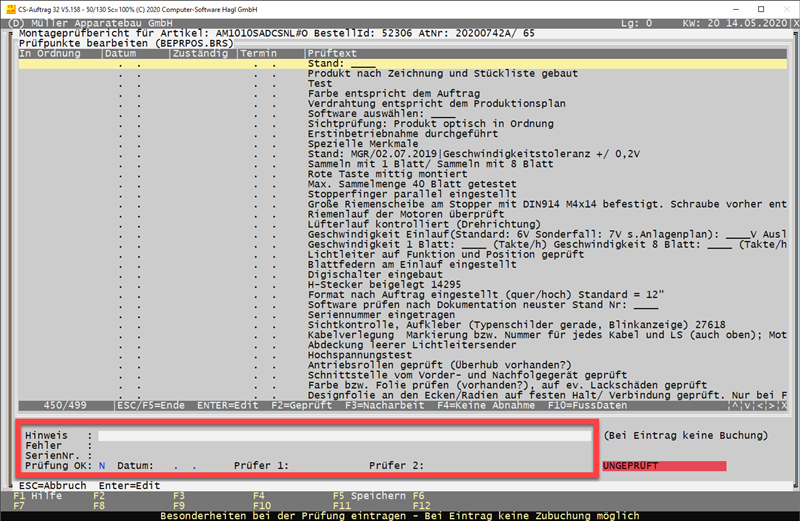Click the scroll left arrow in list footer
Viewport: 800px width, 521px height.
pos(761,405)
